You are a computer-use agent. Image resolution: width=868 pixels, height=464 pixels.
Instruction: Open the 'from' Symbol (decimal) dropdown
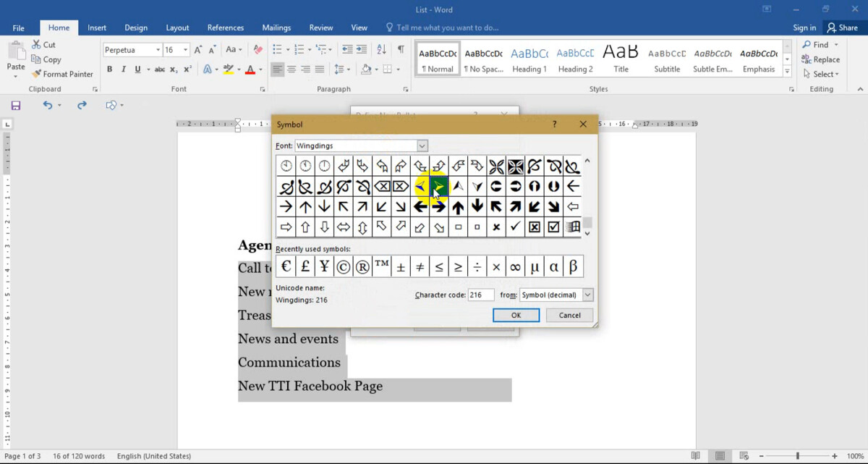(587, 295)
